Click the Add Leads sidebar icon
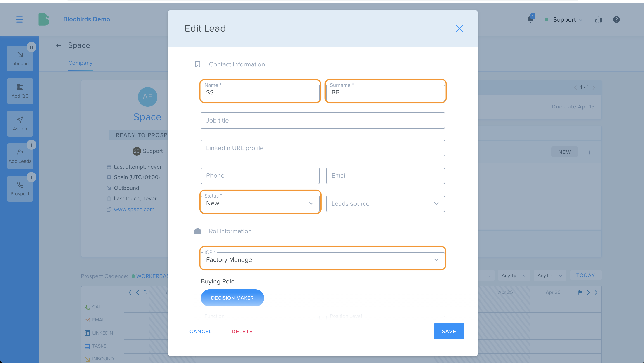The image size is (644, 363). click(x=20, y=156)
